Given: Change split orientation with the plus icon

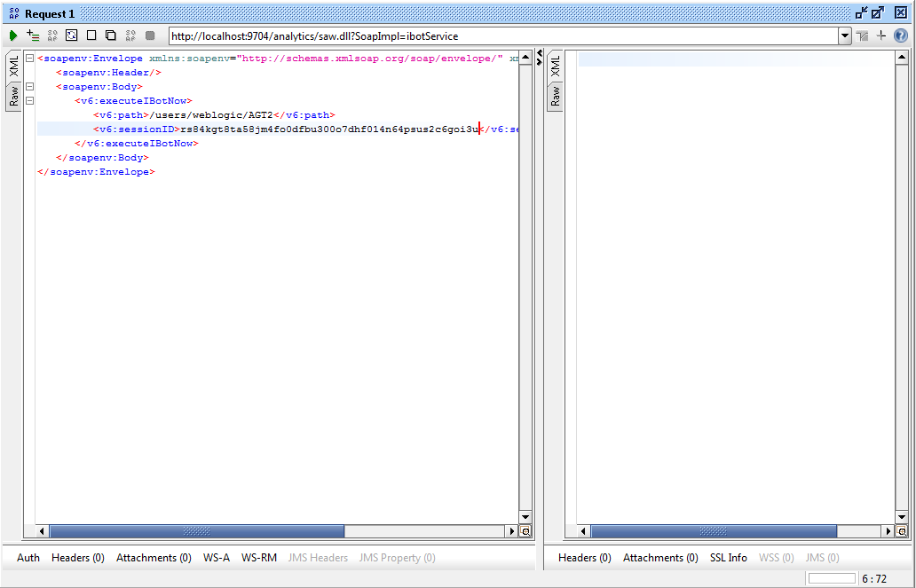Looking at the screenshot, I should click(x=881, y=35).
